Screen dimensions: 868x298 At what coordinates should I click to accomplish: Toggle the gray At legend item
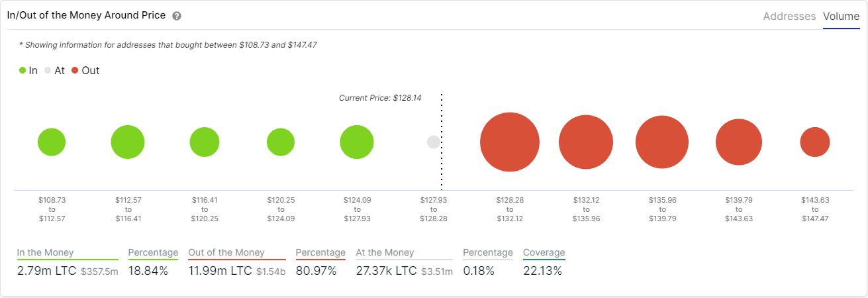pyautogui.click(x=54, y=70)
